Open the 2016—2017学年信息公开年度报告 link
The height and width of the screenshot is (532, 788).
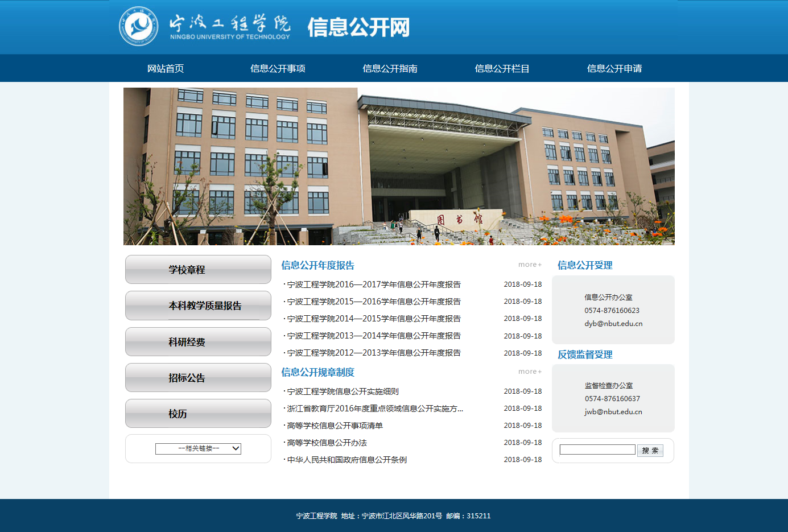coord(374,284)
